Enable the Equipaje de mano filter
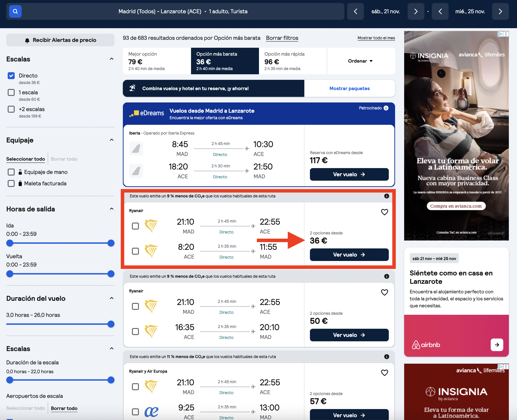 [x=11, y=172]
